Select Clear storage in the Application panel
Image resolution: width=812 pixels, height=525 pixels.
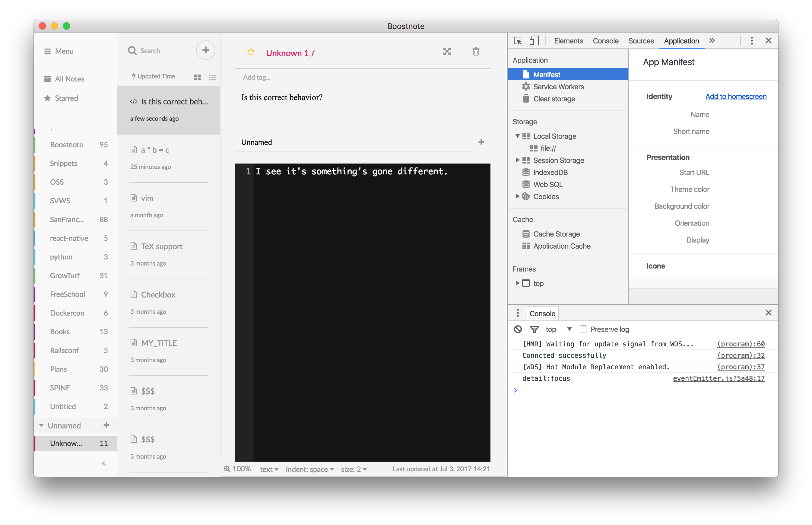(x=553, y=99)
